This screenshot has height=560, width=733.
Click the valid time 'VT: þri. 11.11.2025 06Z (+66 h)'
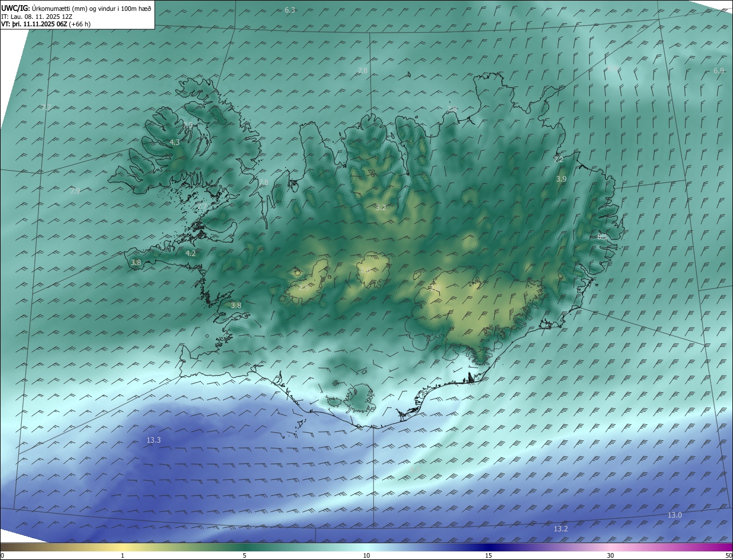pyautogui.click(x=46, y=24)
